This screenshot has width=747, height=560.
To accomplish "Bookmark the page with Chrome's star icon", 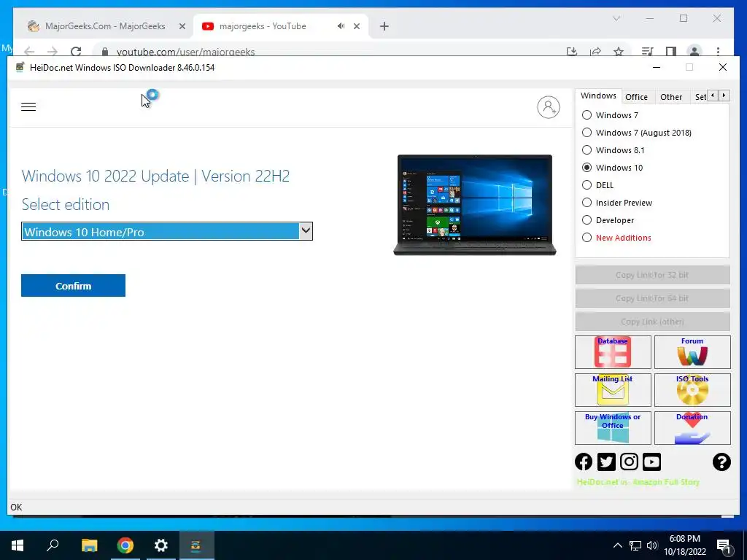I will 619,52.
